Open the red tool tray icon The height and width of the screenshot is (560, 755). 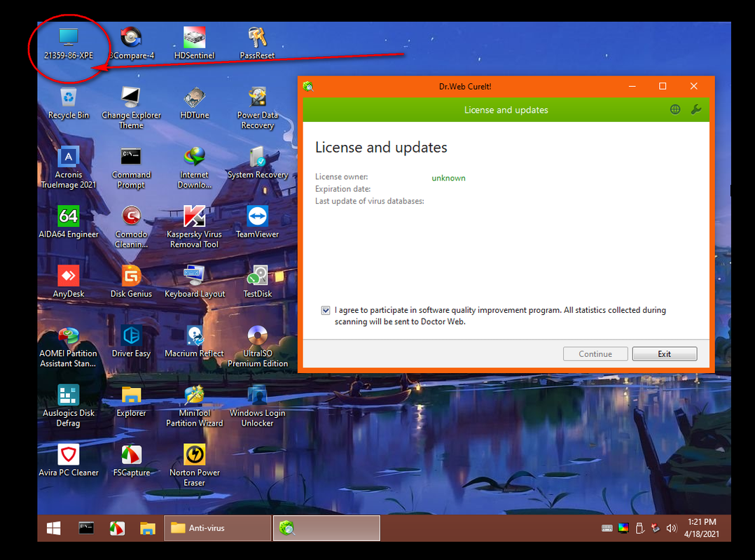point(656,528)
